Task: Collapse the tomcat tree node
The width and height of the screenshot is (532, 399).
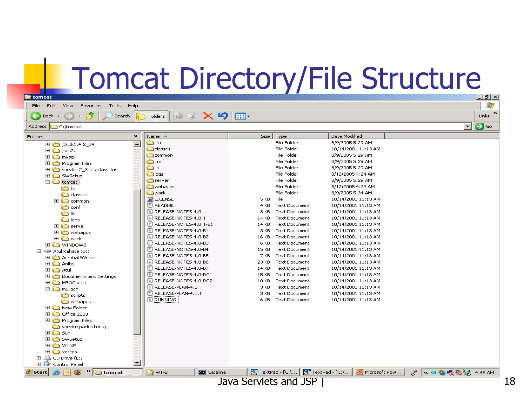Action: pyautogui.click(x=48, y=182)
